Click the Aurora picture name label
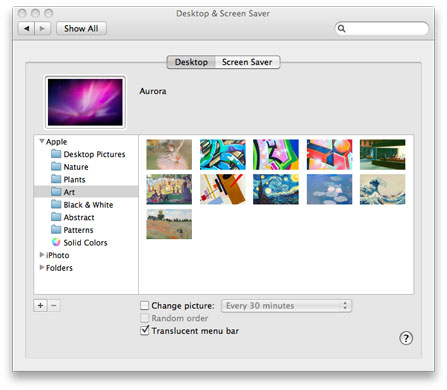 153,91
